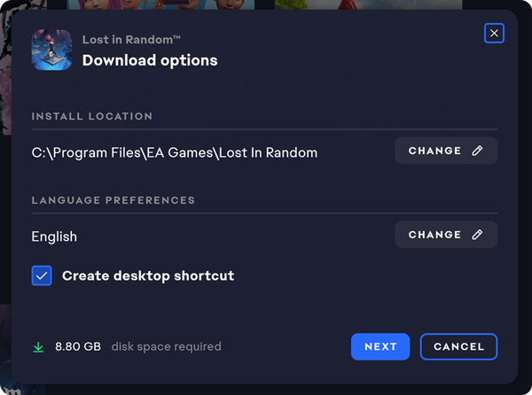Click the Create desktop shortcut label

[x=148, y=275]
